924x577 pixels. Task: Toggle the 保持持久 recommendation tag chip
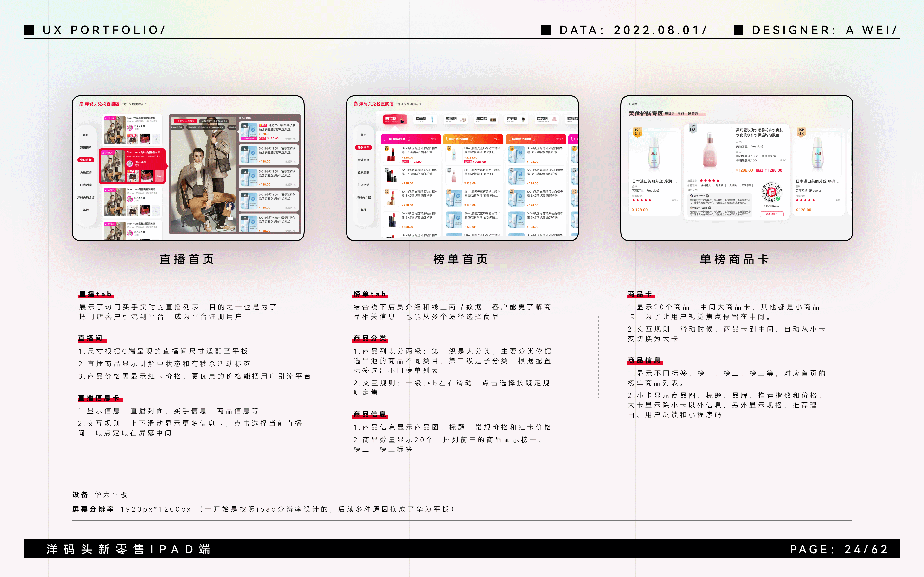click(x=706, y=185)
